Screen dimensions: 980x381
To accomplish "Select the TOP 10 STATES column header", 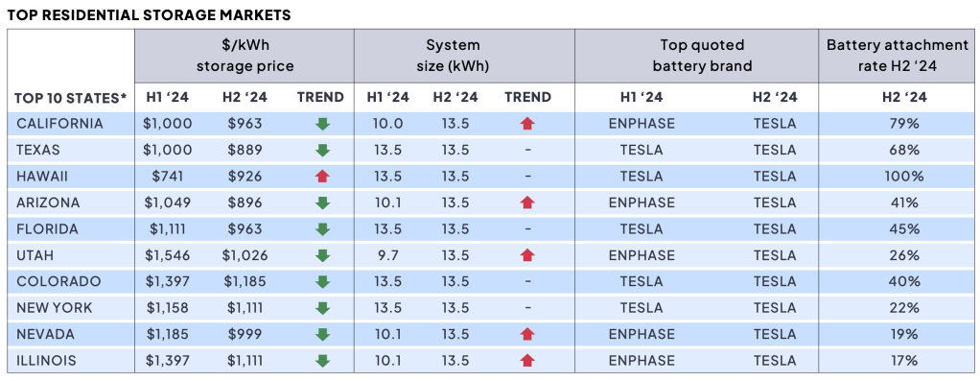I will pos(71,98).
